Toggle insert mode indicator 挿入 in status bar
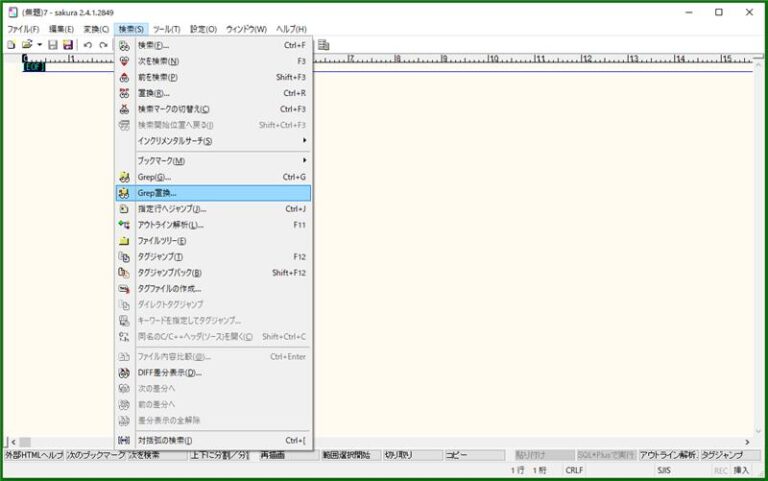The width and height of the screenshot is (768, 481). pos(741,469)
